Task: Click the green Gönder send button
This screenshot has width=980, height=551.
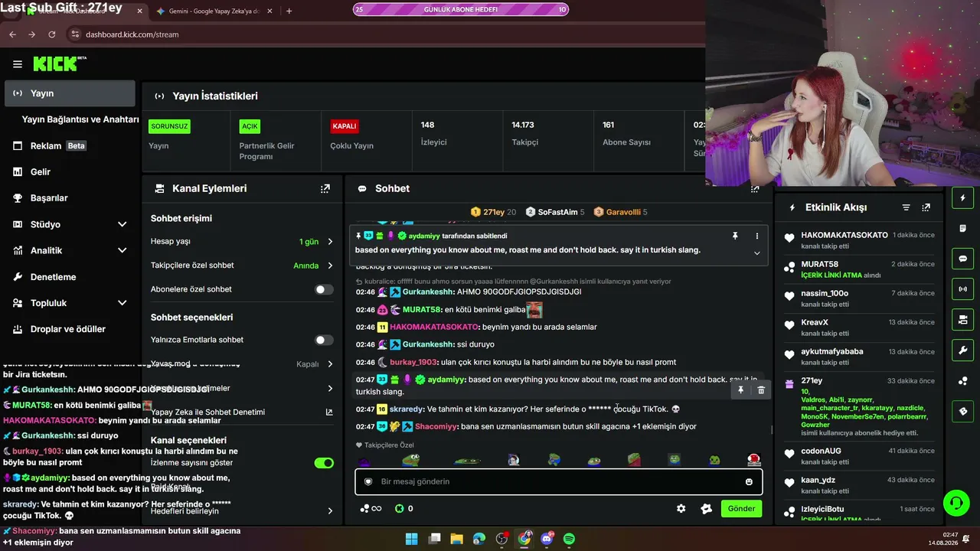Action: tap(741, 509)
